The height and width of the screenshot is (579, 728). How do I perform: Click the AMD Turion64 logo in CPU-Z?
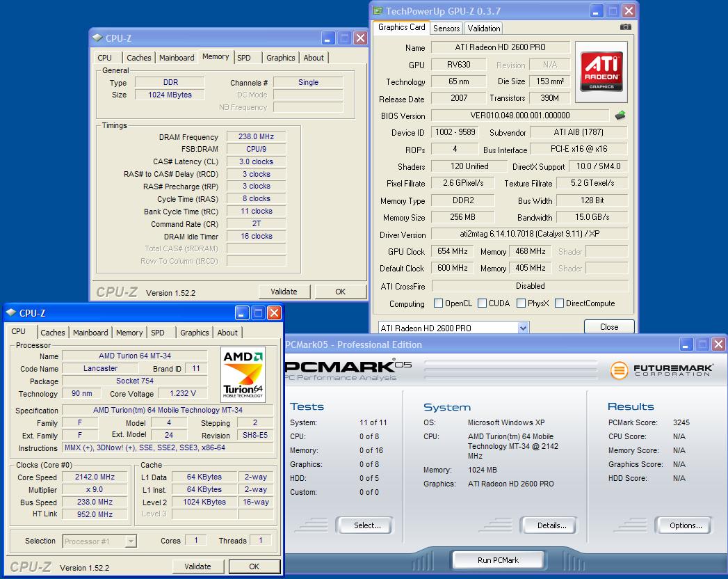coord(243,374)
